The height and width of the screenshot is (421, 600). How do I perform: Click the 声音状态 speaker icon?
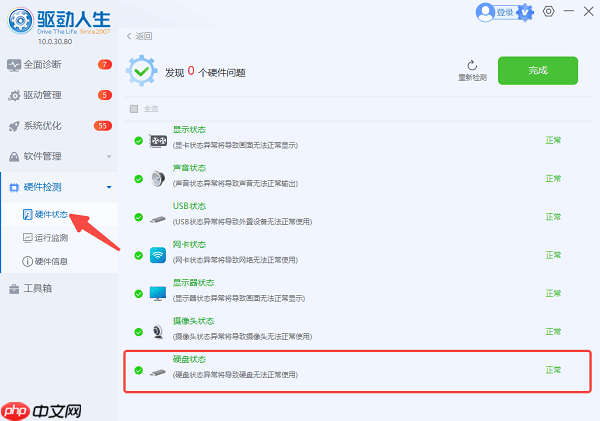[x=158, y=179]
